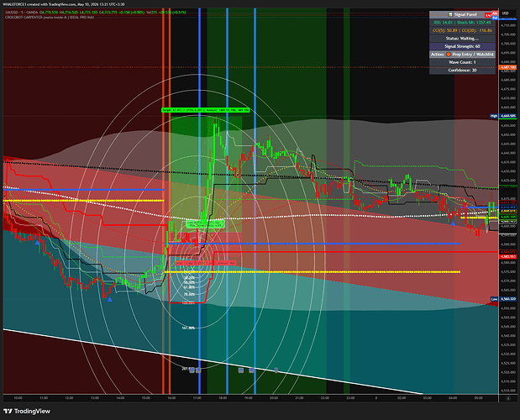
Task: Click the 10:00 time axis label
Action: point(18,398)
